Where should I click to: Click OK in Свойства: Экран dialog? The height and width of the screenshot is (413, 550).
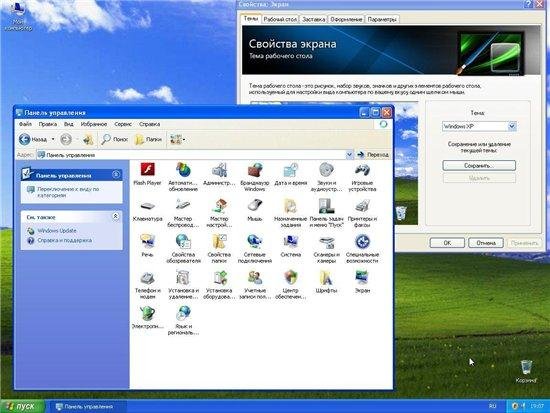point(447,243)
